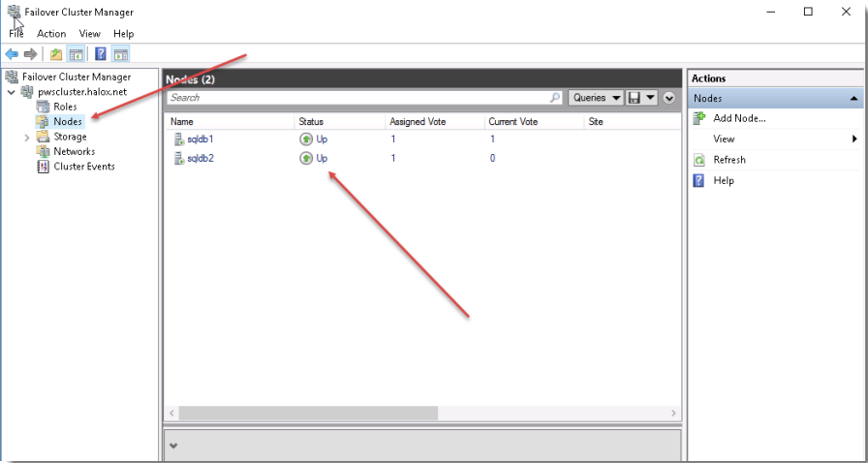Click the Assigned Vote value for sqldb1
Image resolution: width=868 pixels, height=463 pixels.
pyautogui.click(x=393, y=139)
